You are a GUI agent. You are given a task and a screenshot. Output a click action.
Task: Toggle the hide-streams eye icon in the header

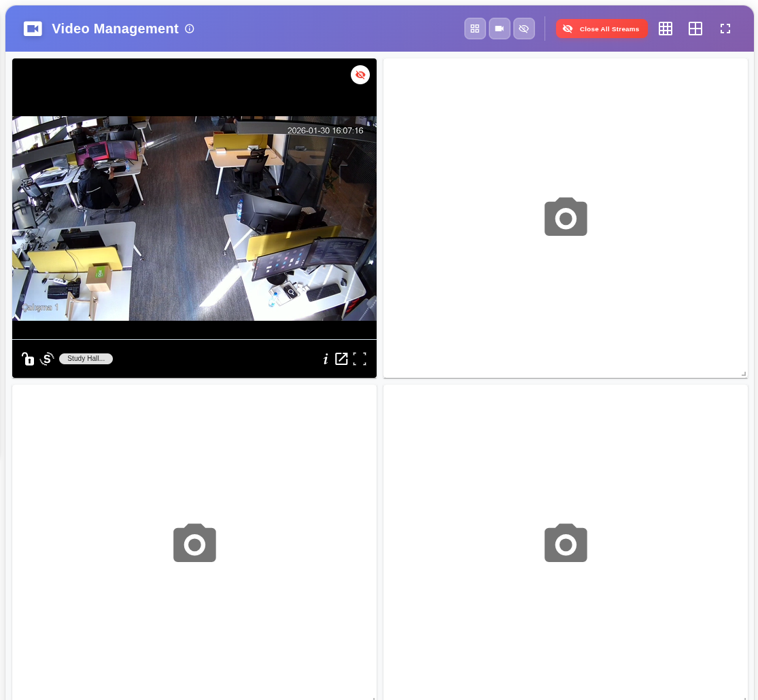pos(524,29)
